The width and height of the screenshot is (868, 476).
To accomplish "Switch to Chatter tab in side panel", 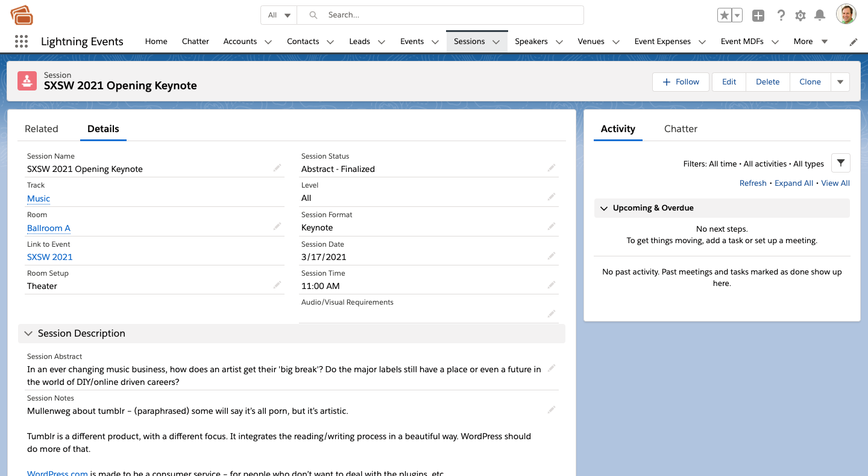I will point(681,129).
